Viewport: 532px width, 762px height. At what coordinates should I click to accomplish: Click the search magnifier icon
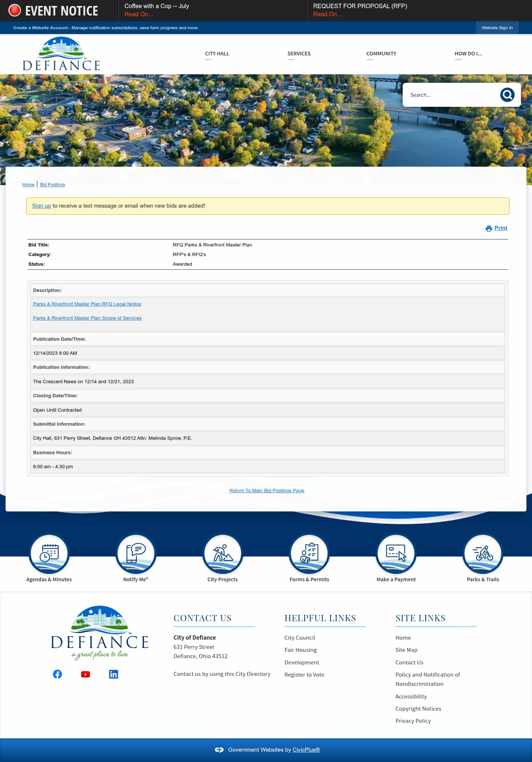(507, 95)
